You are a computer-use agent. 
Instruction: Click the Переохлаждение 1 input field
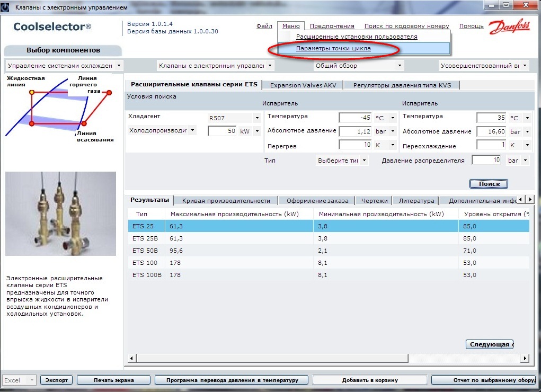pos(491,145)
